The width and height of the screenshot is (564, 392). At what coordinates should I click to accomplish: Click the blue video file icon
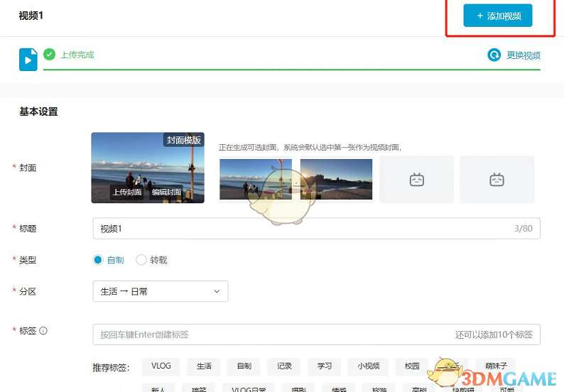[28, 60]
